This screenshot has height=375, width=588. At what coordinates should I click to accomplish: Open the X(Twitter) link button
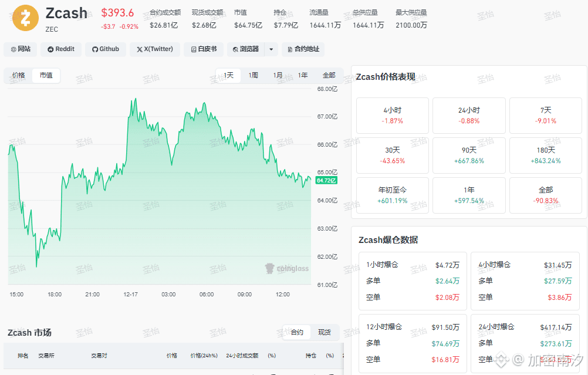click(154, 49)
